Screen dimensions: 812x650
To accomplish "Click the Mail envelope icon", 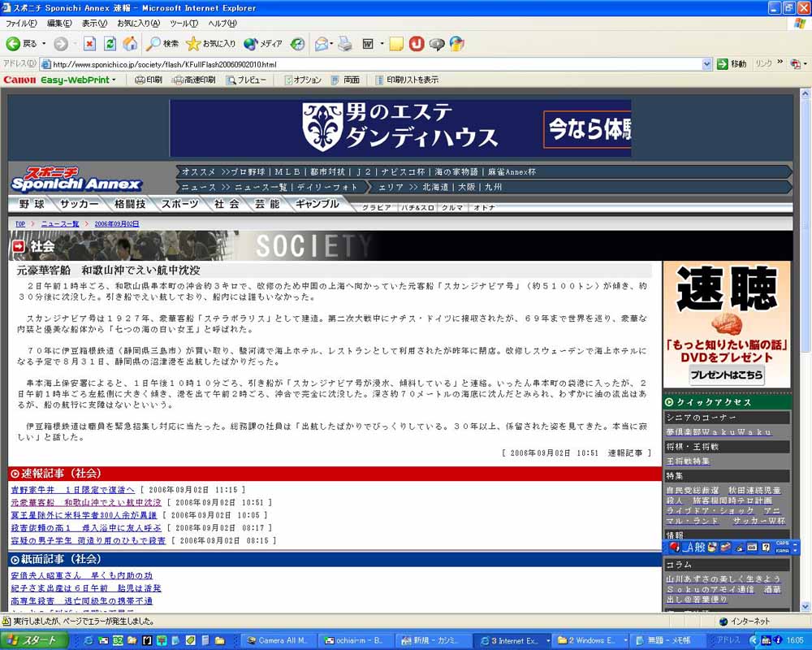I will (321, 44).
